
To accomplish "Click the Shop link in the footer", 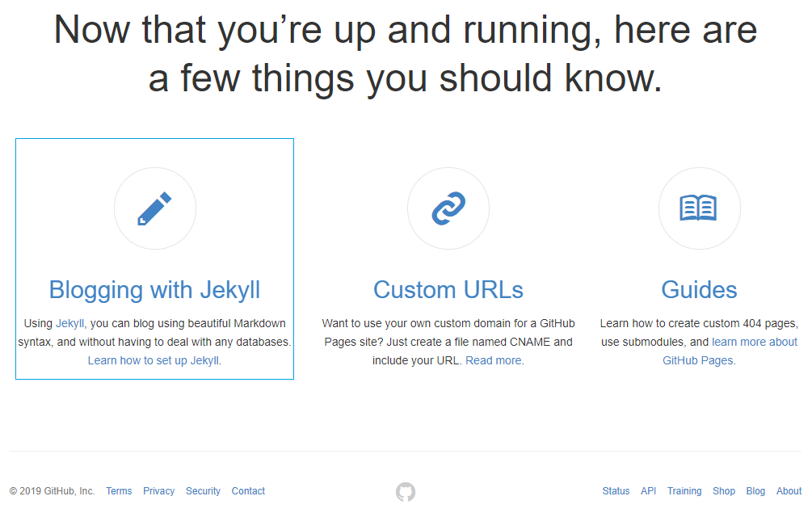I will tap(723, 491).
